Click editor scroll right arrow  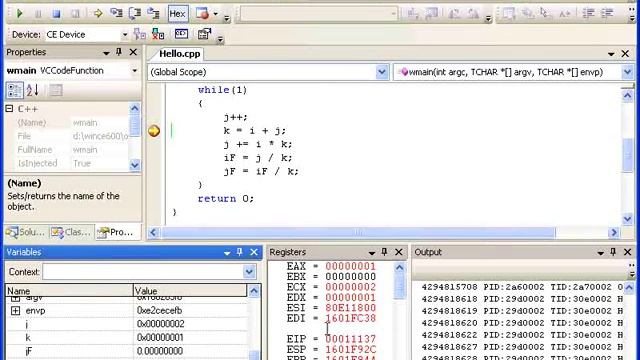pos(613,233)
